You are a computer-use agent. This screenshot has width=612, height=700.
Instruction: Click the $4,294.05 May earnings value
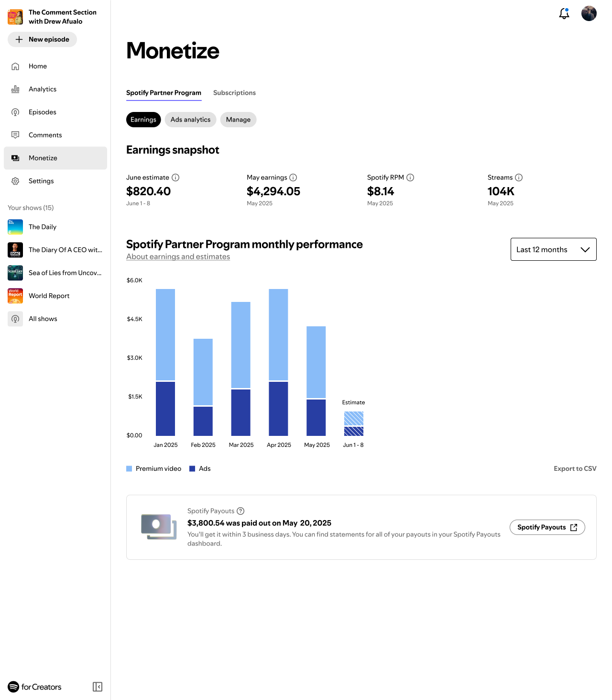click(x=273, y=191)
